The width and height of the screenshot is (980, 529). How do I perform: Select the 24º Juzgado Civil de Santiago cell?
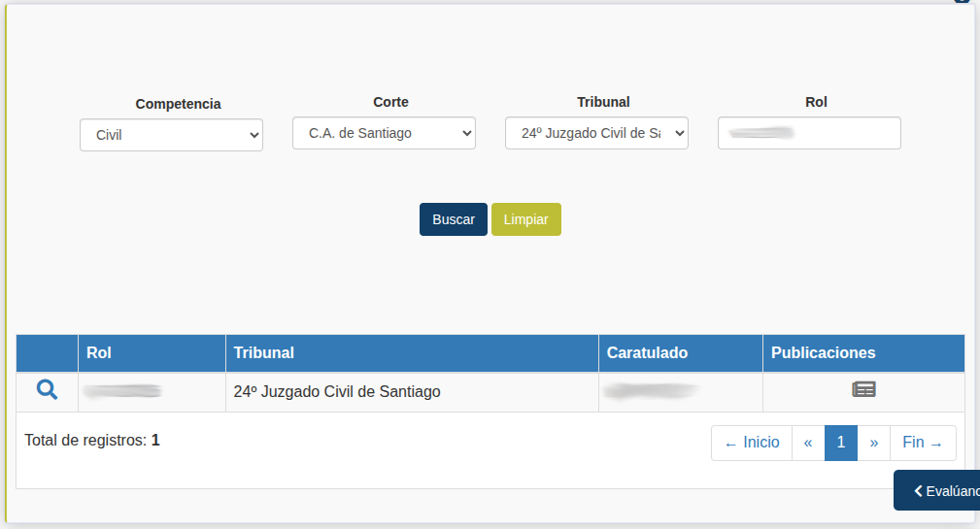click(337, 392)
